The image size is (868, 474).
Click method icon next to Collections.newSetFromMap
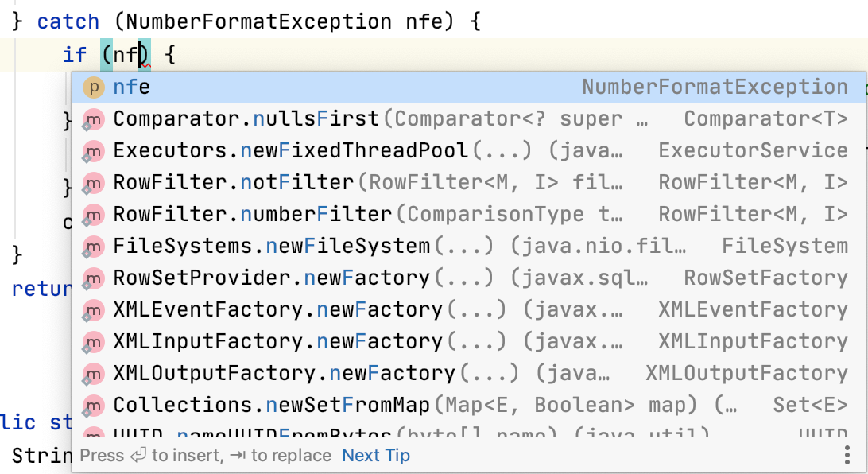click(x=94, y=406)
